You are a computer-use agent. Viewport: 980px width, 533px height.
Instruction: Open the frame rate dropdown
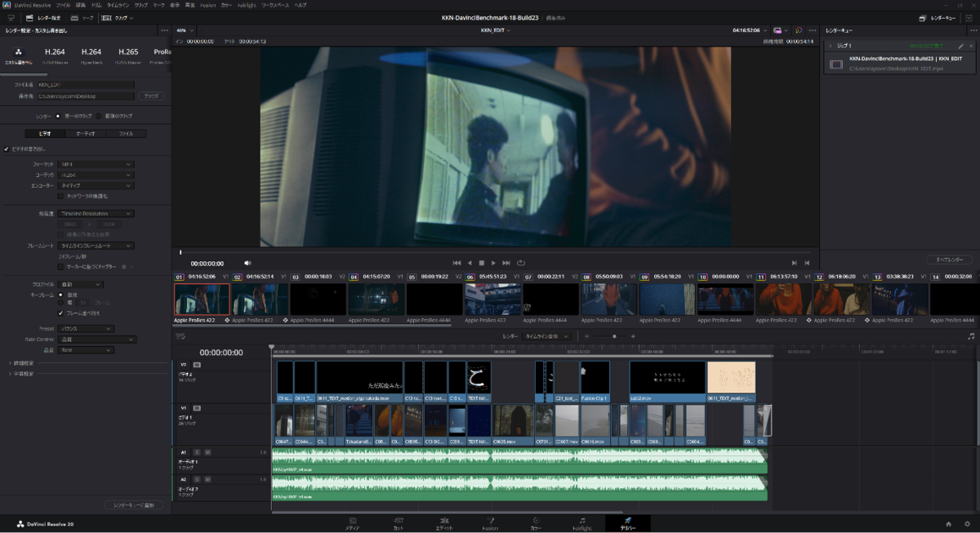point(96,245)
